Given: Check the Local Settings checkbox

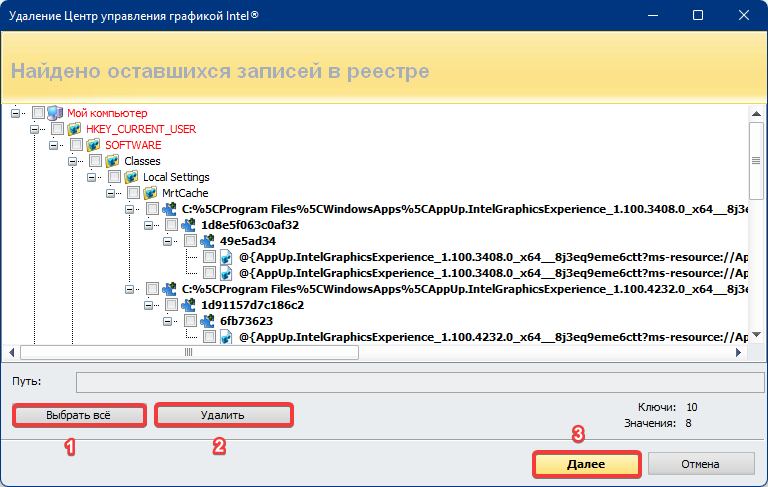Looking at the screenshot, I should 115,177.
